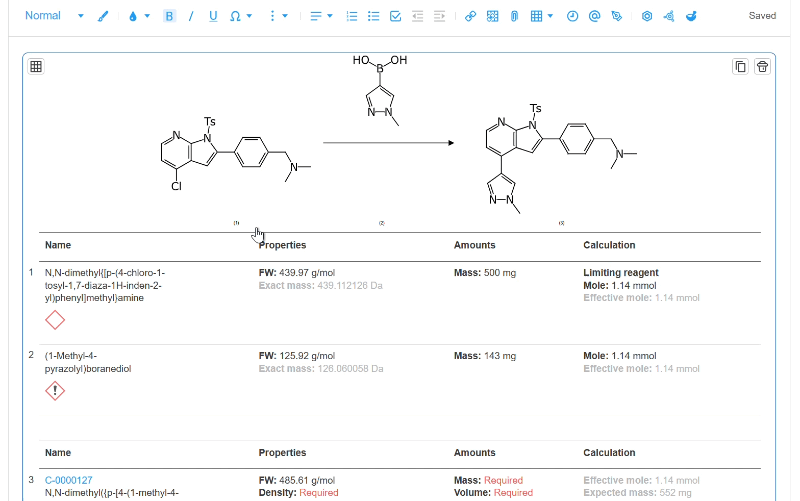The height and width of the screenshot is (501, 800).
Task: Enter the required Density for product 3
Action: [x=319, y=493]
